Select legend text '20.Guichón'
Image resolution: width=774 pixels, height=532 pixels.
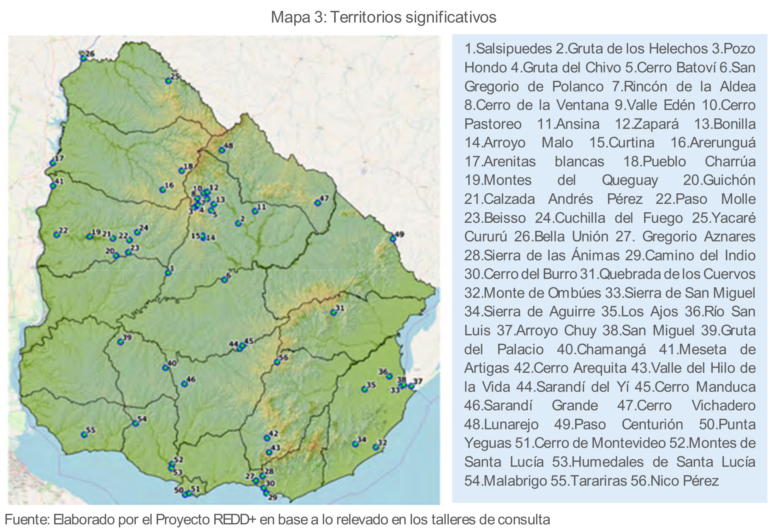[719, 180]
